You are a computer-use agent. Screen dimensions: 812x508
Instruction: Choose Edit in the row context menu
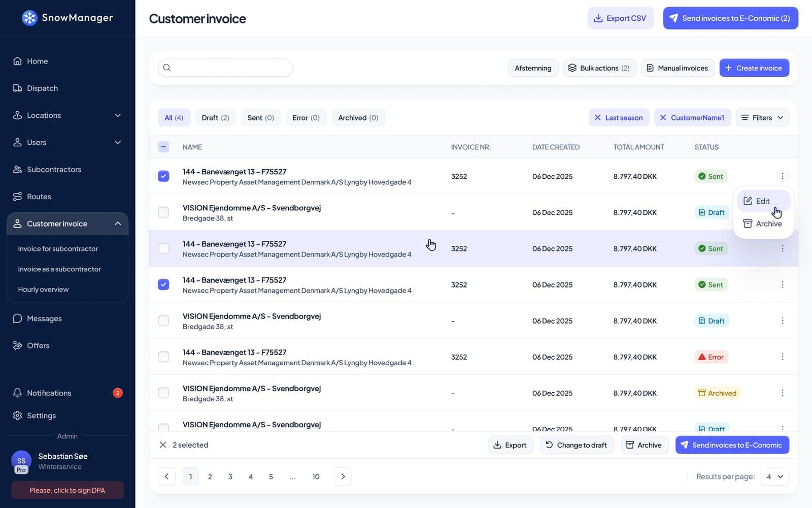tap(763, 201)
